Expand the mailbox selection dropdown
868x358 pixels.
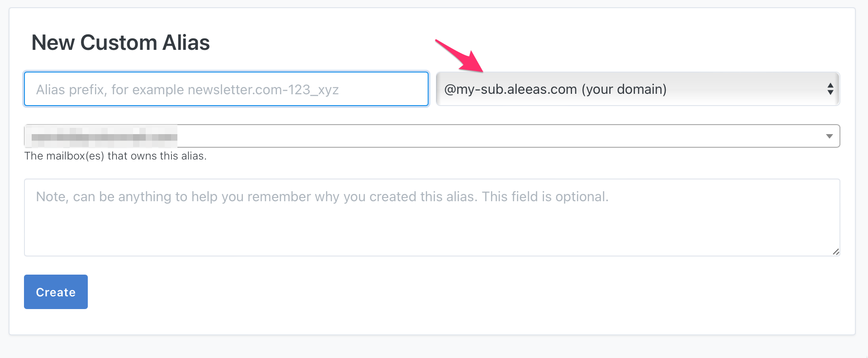432,136
